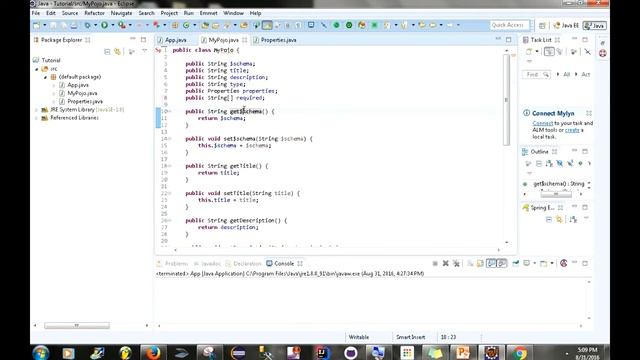The image size is (640, 360).
Task: Select the Declaration tab
Action: click(247, 264)
